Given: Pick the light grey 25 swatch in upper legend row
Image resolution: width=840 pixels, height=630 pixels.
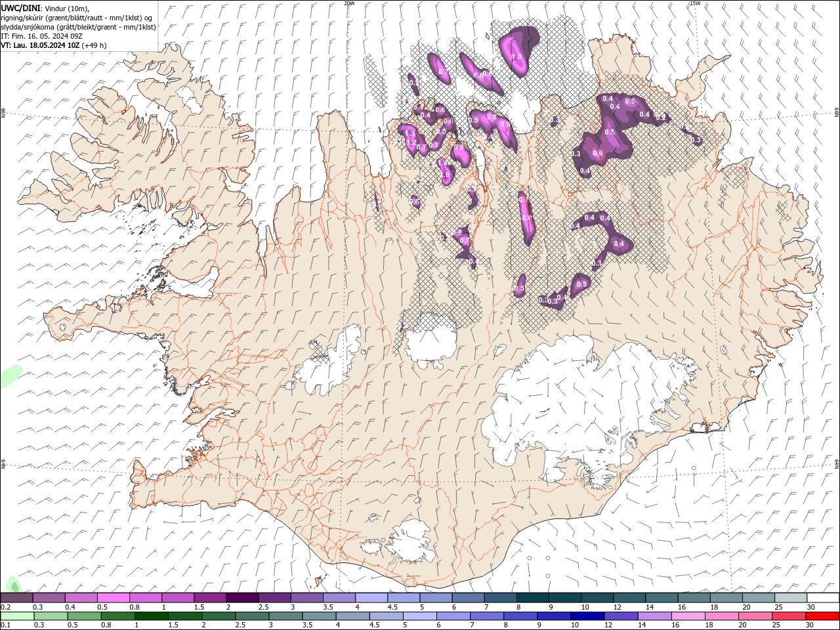Looking at the screenshot, I should [791, 598].
